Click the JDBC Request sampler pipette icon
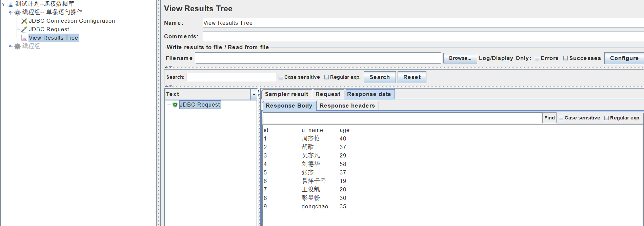 coord(24,30)
